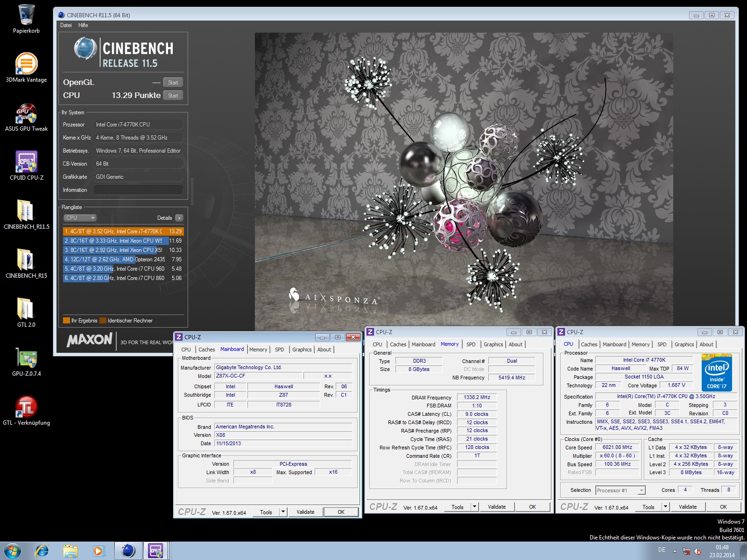Click the Intel inside Core i7 logo
The image size is (747, 560).
tap(717, 373)
